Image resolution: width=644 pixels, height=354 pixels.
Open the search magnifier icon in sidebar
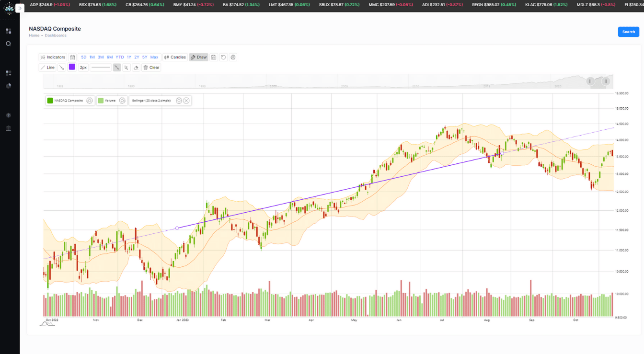(8, 44)
